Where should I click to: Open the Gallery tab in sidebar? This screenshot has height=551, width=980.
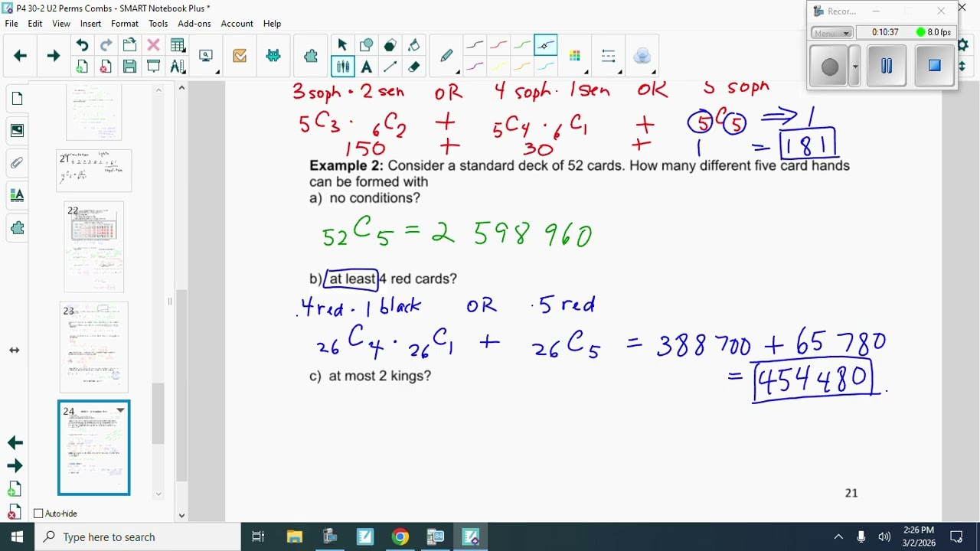click(17, 130)
